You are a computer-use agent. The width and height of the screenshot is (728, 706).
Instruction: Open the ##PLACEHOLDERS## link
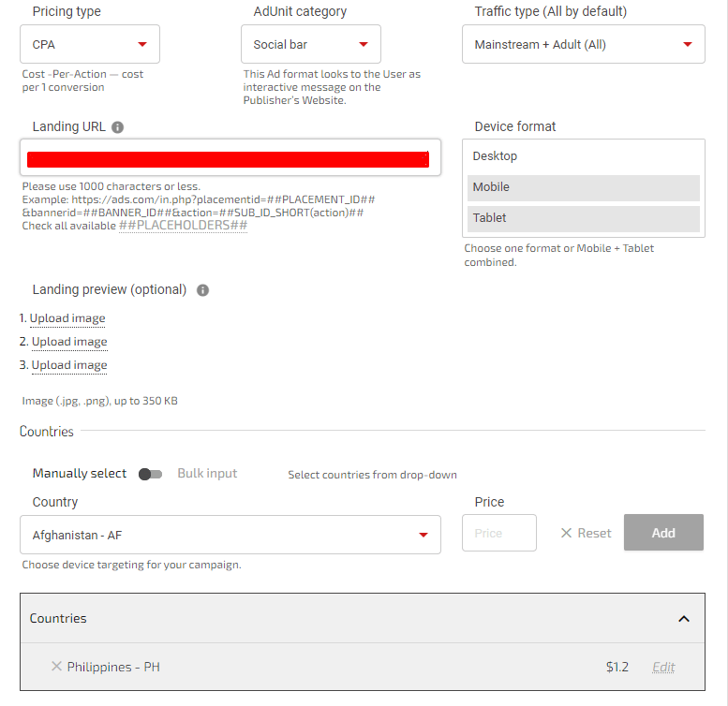click(183, 226)
